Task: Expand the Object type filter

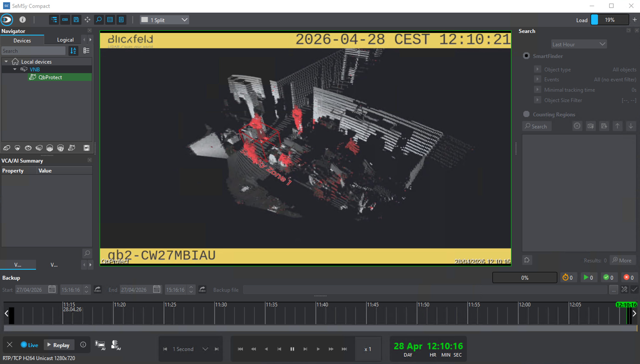Action: coord(537,69)
